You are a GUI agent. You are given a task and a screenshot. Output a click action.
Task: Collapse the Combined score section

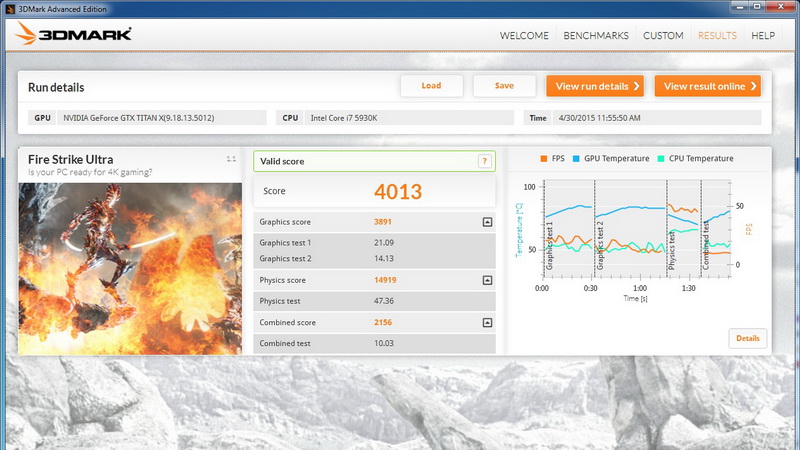pos(487,323)
